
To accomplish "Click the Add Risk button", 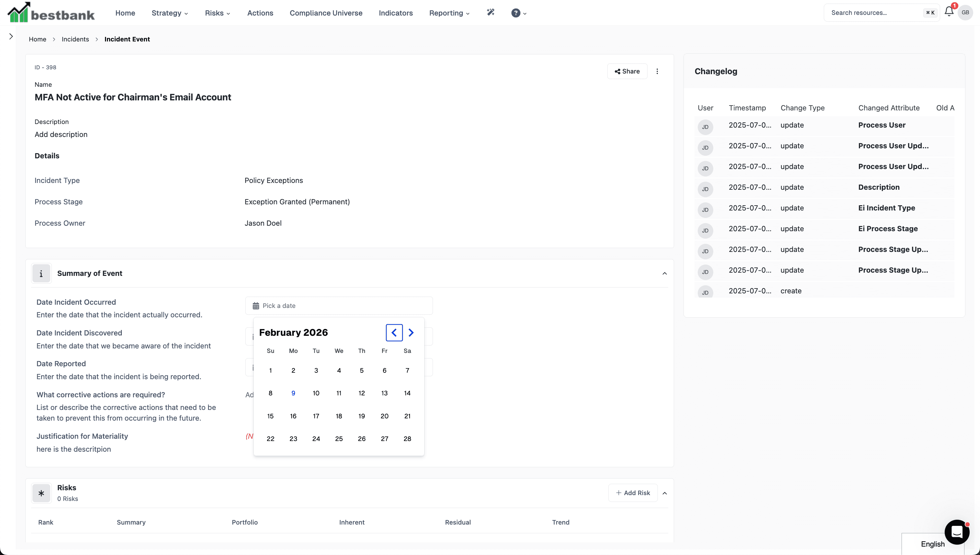I will 633,493.
